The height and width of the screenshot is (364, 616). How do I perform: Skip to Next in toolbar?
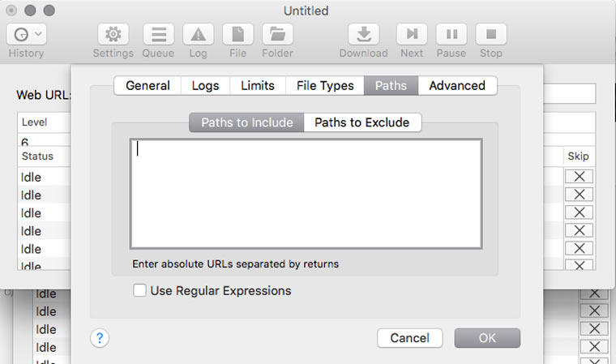pos(412,35)
